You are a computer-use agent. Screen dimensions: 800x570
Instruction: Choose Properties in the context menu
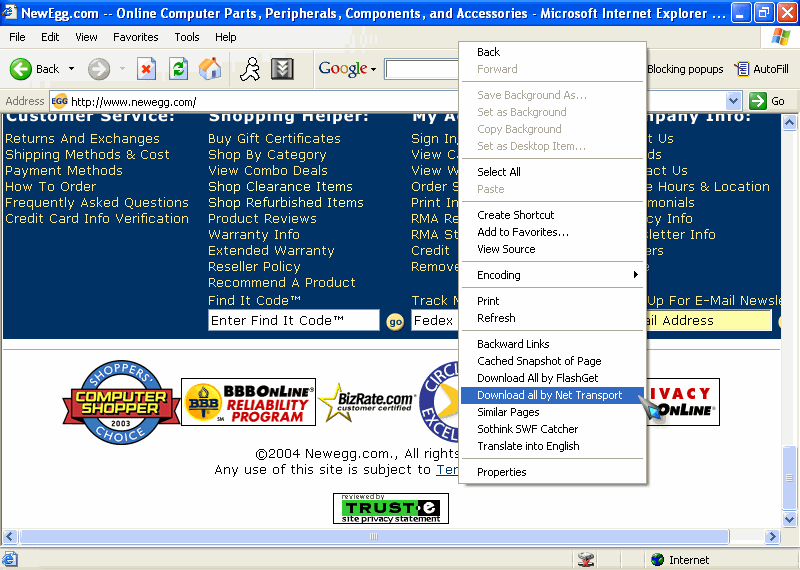554,472
